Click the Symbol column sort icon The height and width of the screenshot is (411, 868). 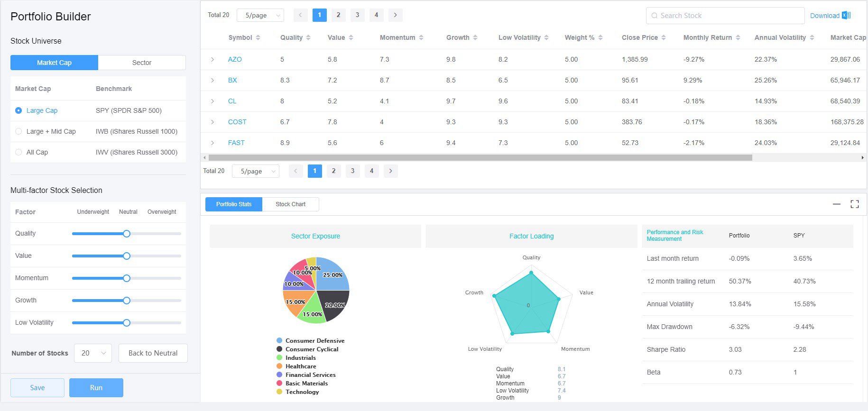[258, 37]
